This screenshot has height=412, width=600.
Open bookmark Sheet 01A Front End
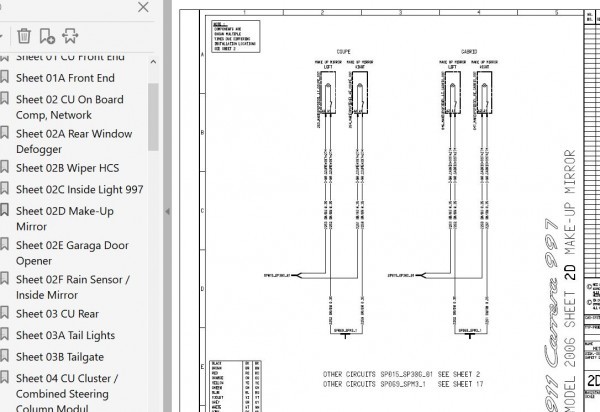pos(65,78)
